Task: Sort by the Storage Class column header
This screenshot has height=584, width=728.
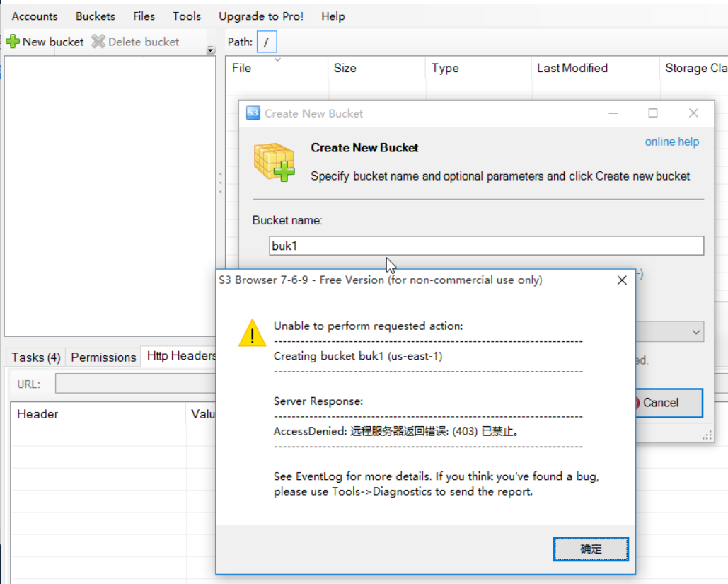Action: pyautogui.click(x=694, y=68)
